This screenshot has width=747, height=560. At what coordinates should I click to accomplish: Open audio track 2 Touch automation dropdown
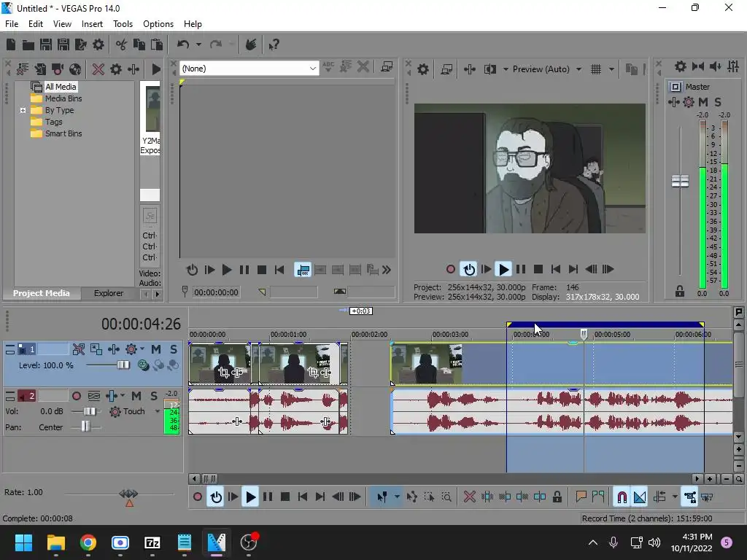click(x=157, y=411)
